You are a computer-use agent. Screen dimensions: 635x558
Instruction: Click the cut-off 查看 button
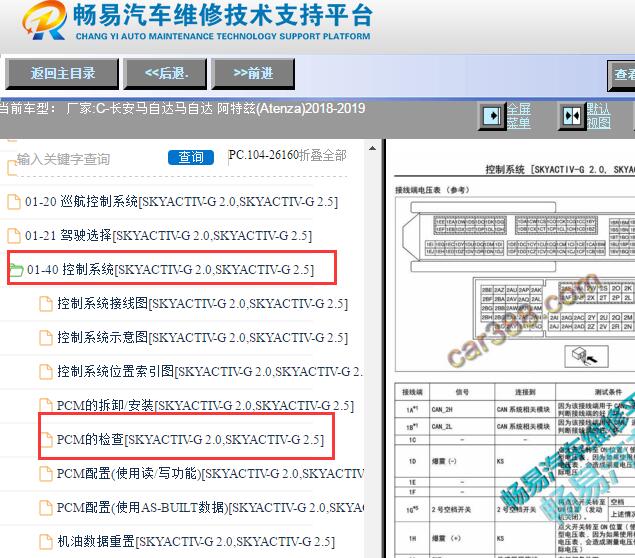621,75
